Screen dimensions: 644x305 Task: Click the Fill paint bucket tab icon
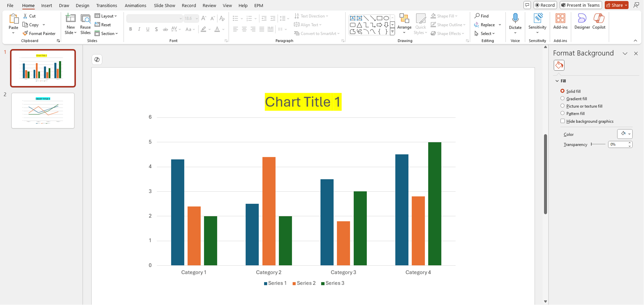[x=559, y=65]
